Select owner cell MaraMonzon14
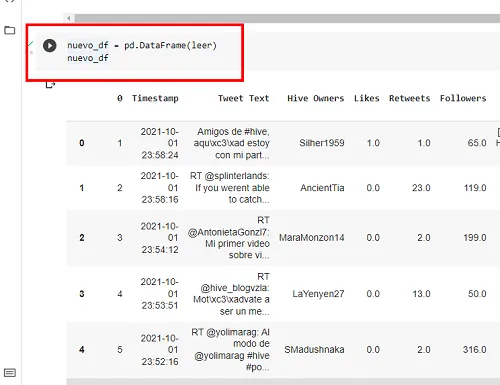500x385 pixels. point(312,238)
